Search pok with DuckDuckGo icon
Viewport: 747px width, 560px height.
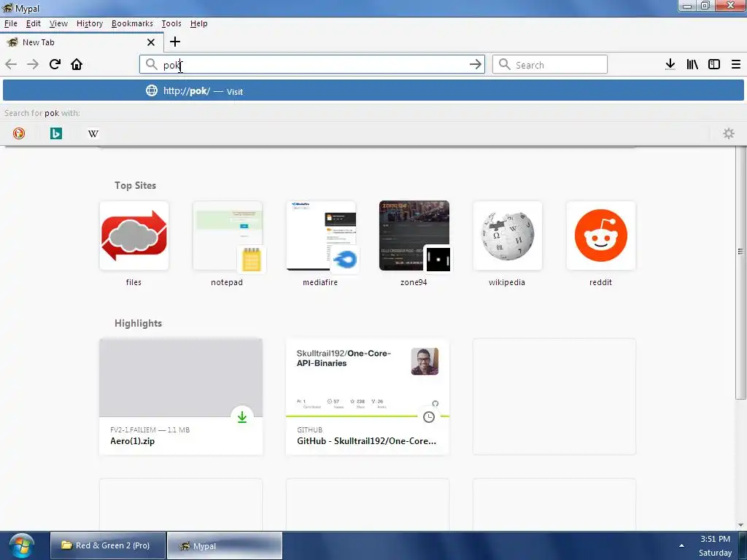coord(19,134)
